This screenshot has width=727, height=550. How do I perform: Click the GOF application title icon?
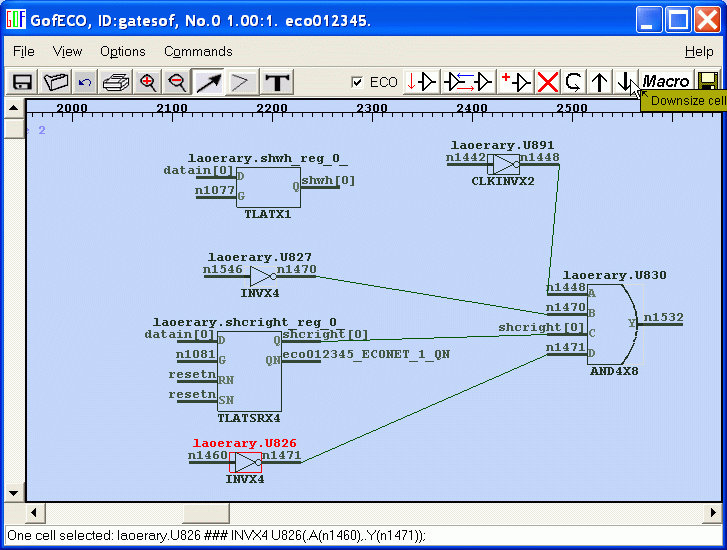coord(15,20)
